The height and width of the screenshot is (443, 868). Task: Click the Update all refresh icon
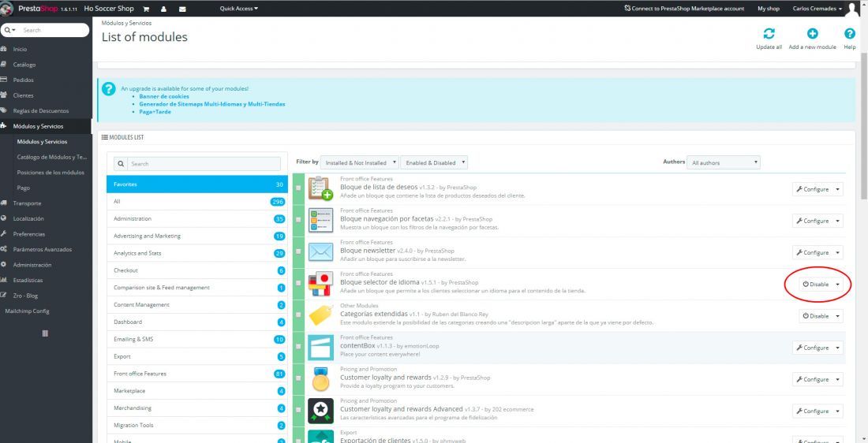click(769, 34)
